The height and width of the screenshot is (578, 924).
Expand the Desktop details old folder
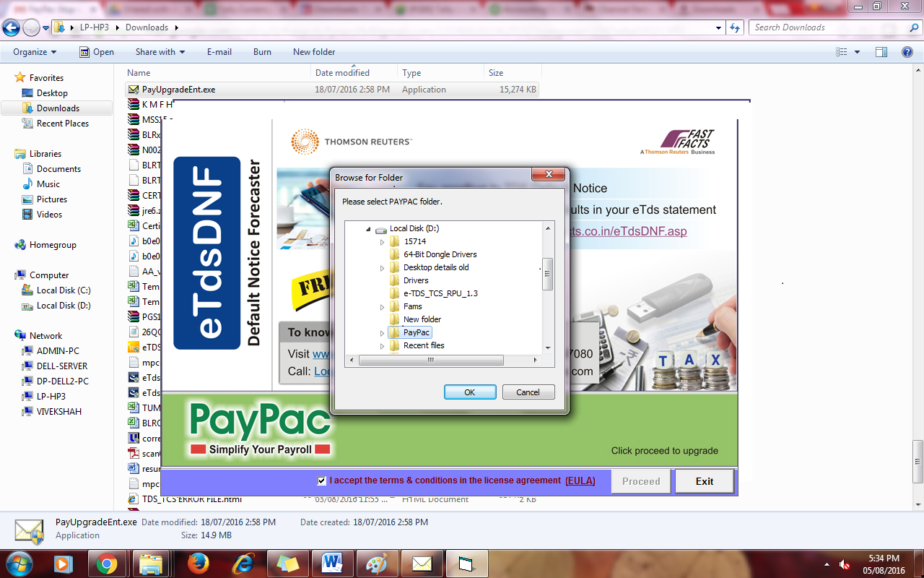pyautogui.click(x=383, y=268)
